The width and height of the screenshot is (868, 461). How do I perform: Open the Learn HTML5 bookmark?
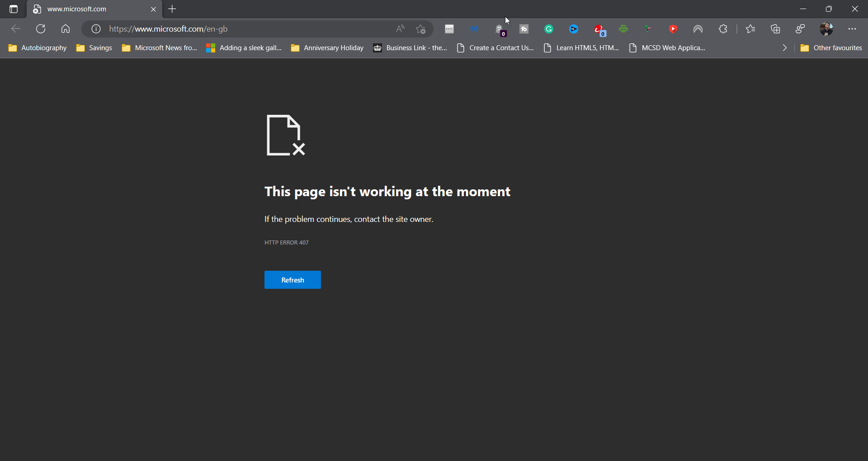581,48
